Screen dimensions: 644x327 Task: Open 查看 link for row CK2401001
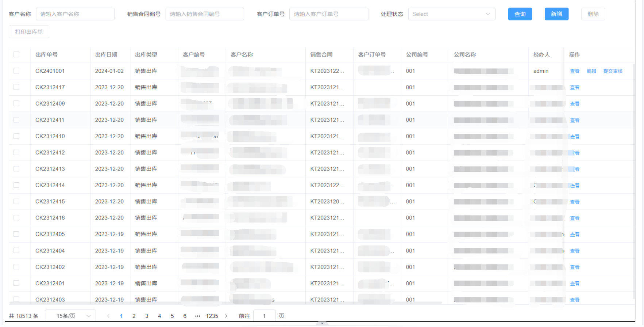tap(575, 71)
